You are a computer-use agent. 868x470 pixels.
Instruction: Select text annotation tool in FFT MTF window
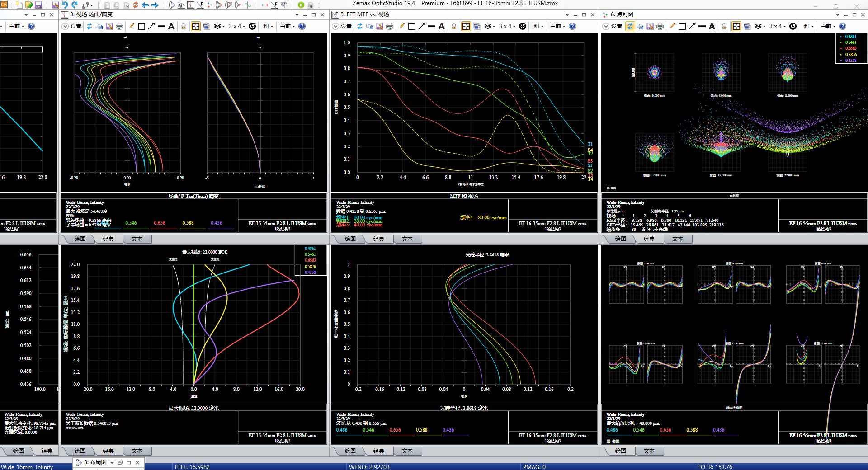[x=442, y=26]
